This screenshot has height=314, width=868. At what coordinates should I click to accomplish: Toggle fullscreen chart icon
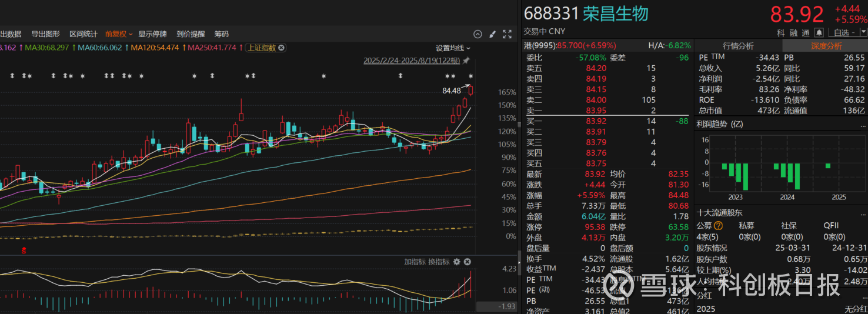[x=507, y=34]
